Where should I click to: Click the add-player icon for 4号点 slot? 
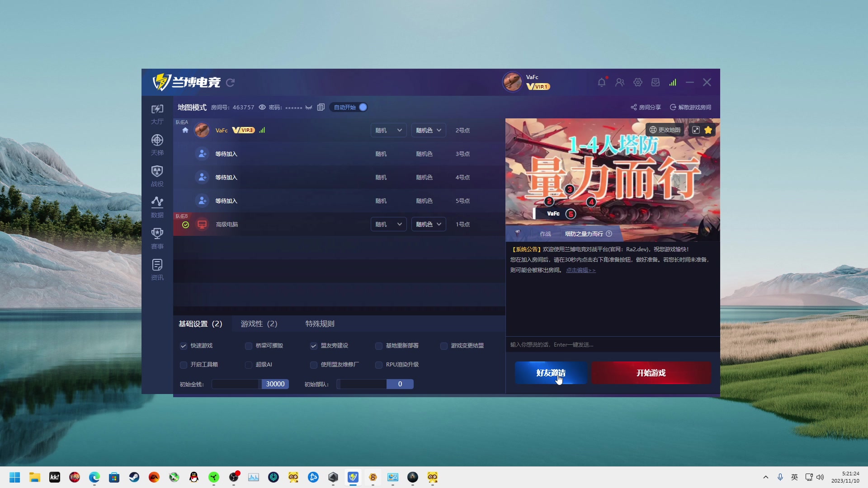coord(203,177)
